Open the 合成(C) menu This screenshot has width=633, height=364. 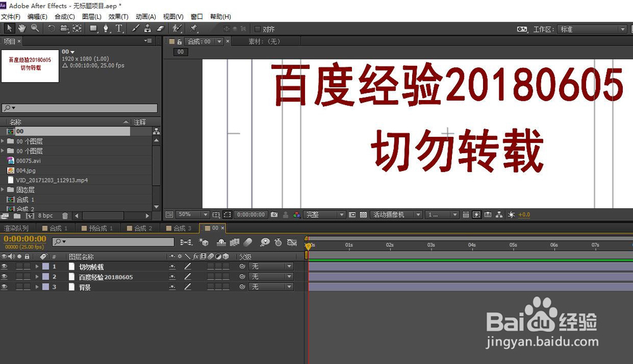click(x=65, y=16)
